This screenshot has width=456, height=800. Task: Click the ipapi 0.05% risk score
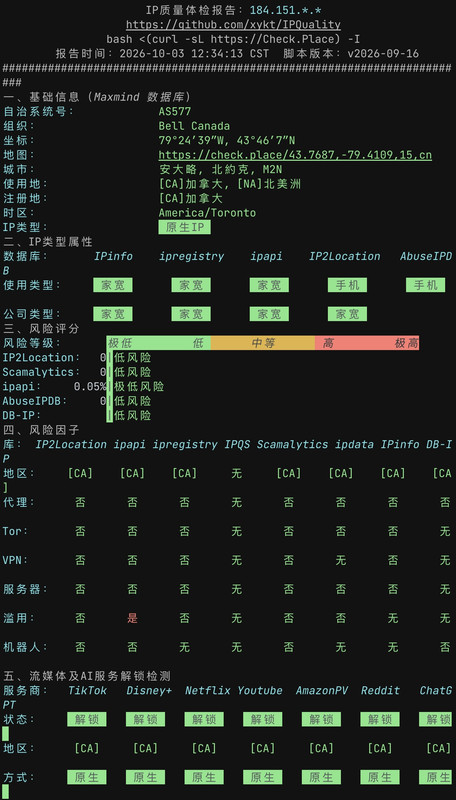pos(90,387)
